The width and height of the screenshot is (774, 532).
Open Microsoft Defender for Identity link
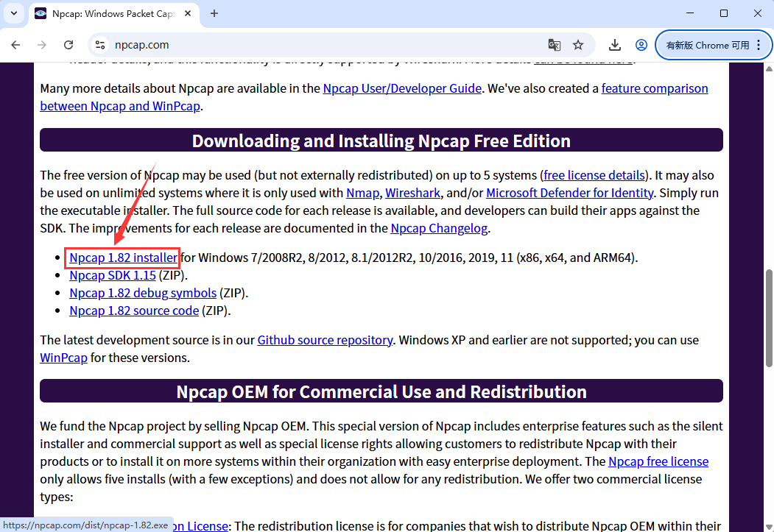570,193
